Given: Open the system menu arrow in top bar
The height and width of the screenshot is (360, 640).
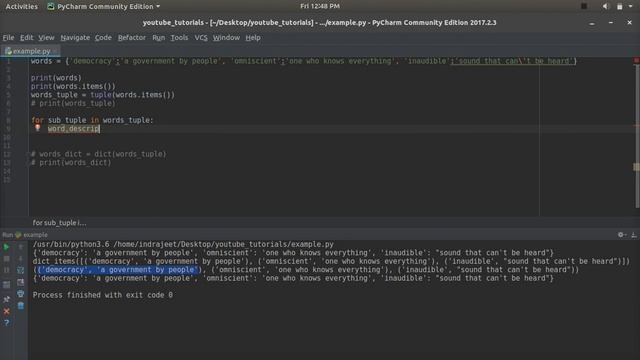Looking at the screenshot, I should 631,6.
